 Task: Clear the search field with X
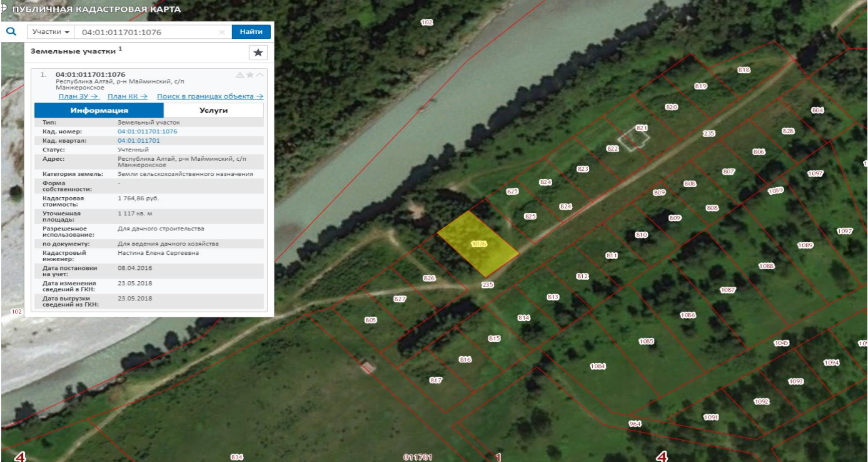pos(222,32)
